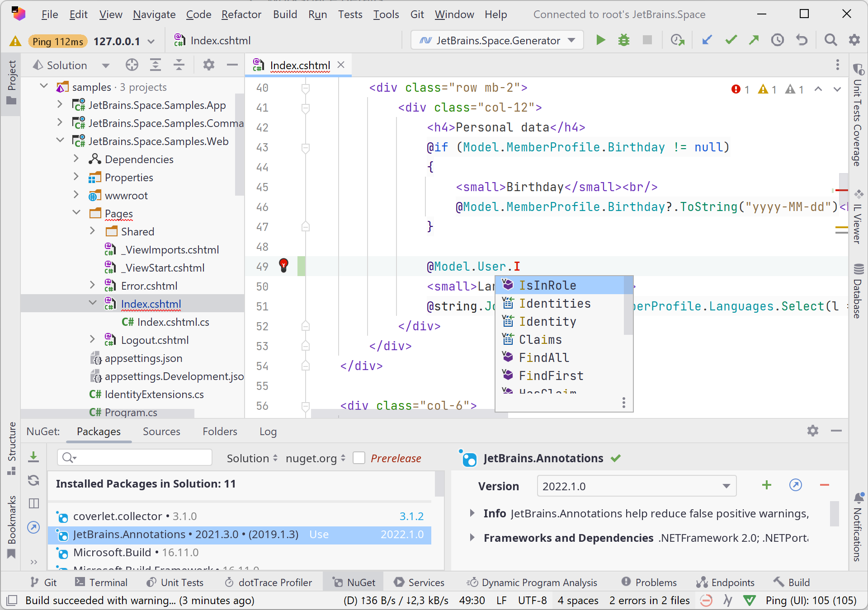Click NuGet upgrade packages download icon

33,457
